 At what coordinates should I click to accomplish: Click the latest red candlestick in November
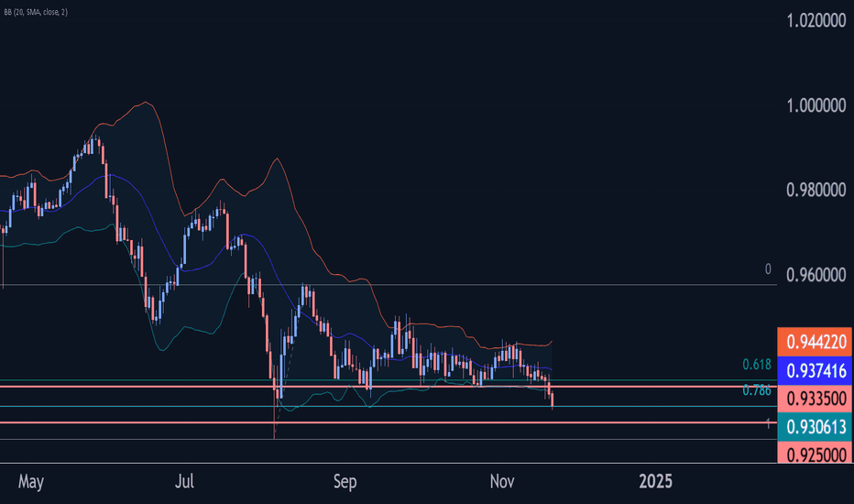coord(553,400)
